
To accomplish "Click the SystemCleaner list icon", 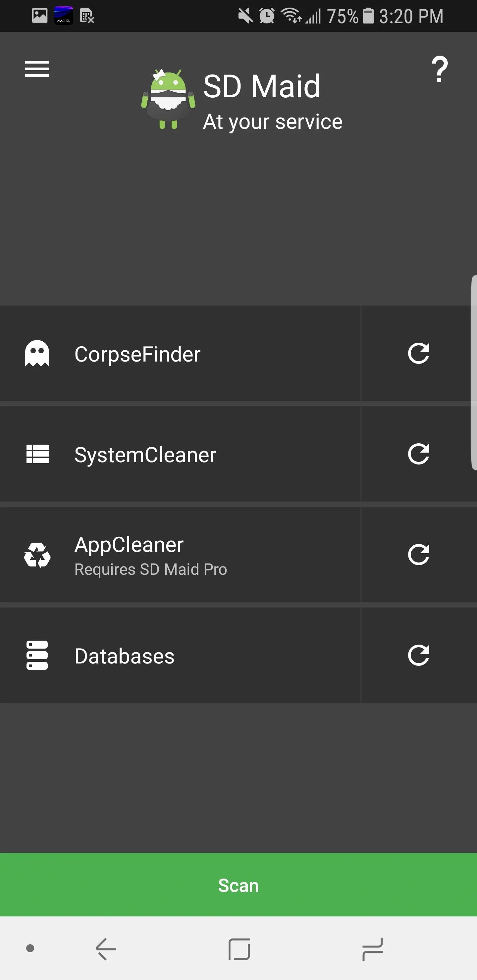I will 37,454.
